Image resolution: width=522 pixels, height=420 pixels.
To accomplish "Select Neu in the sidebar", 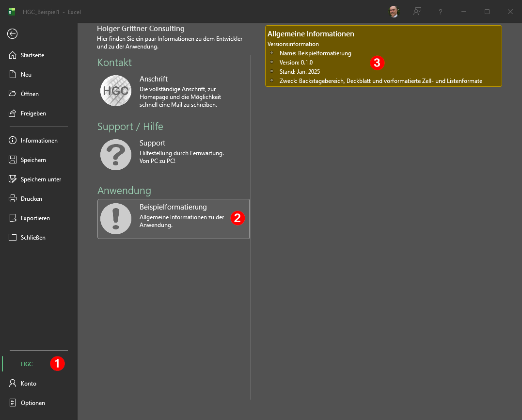I will click(x=26, y=75).
